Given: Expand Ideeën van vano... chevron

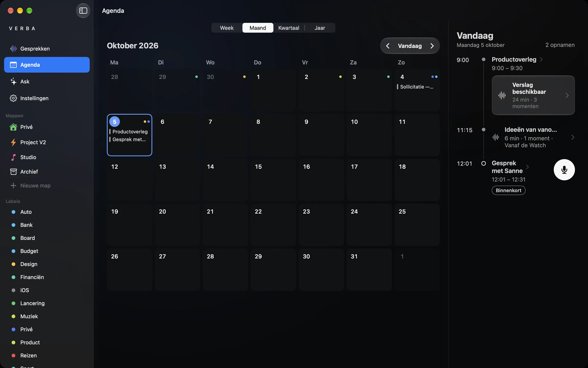Looking at the screenshot, I should [573, 137].
